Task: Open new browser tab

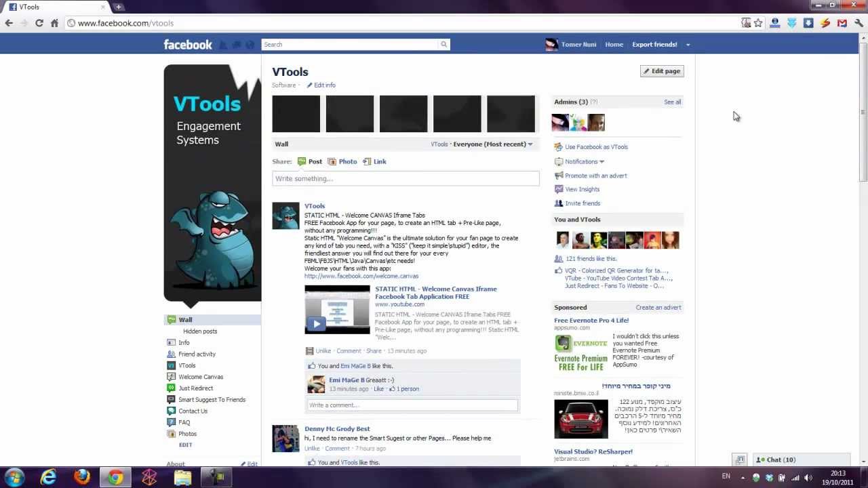Action: point(119,7)
